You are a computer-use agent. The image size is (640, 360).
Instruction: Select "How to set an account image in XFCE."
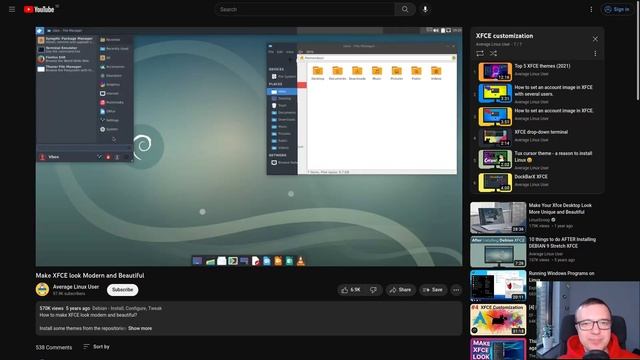pyautogui.click(x=553, y=111)
